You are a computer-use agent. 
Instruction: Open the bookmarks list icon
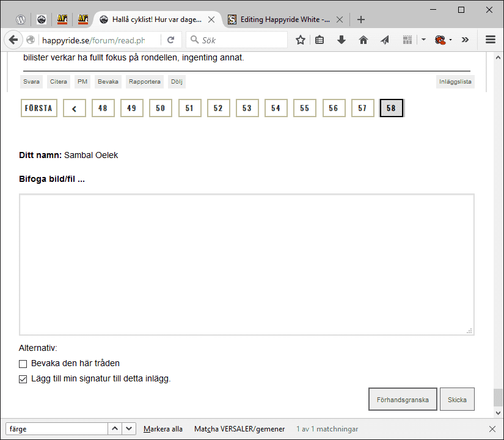tap(320, 40)
